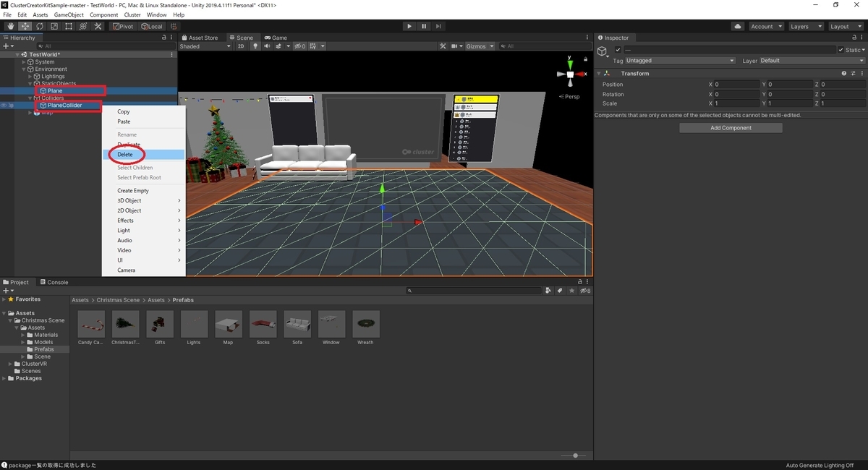The height and width of the screenshot is (470, 868).
Task: Click the Play button
Action: point(409,26)
